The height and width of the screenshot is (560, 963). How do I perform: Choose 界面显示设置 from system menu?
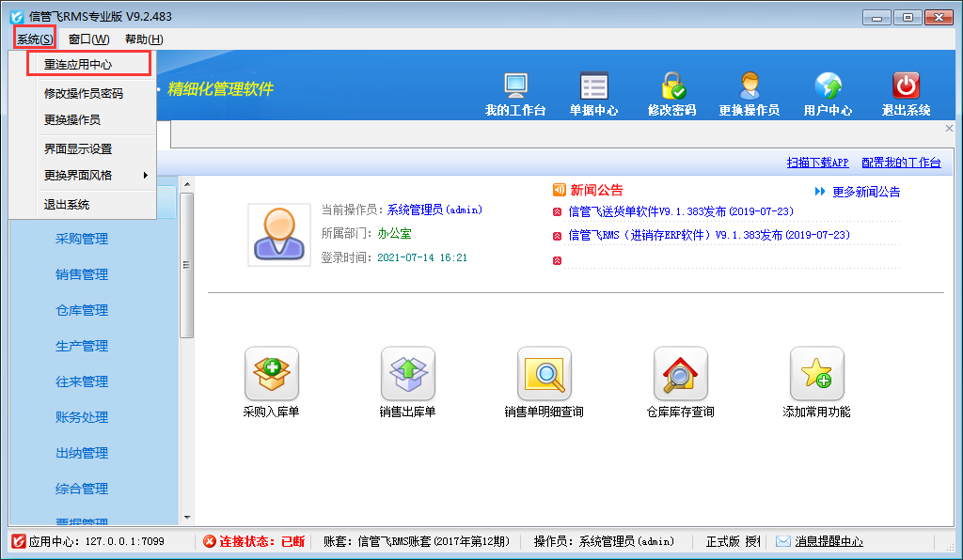point(78,148)
